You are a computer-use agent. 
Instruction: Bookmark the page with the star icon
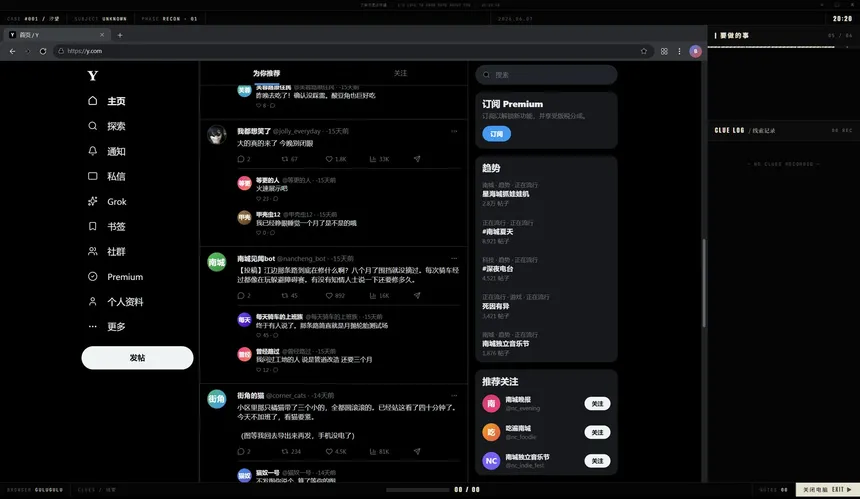643,51
